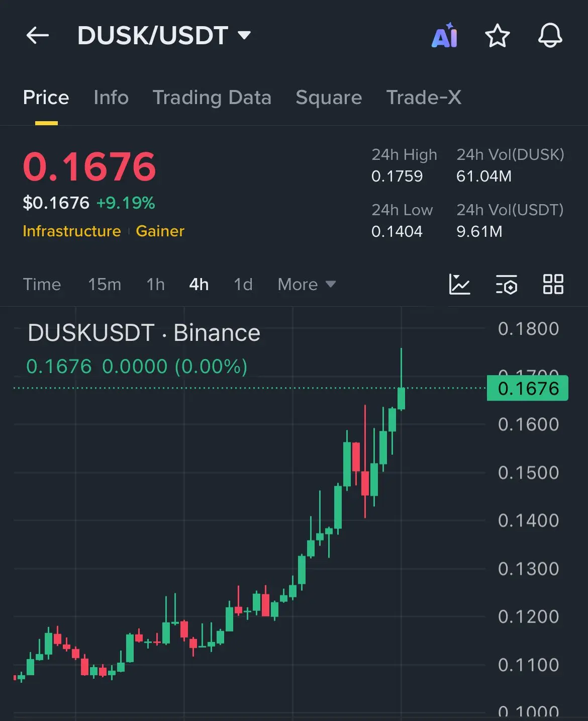Select the 1d chart interval
Image resolution: width=588 pixels, height=721 pixels.
[x=243, y=285]
